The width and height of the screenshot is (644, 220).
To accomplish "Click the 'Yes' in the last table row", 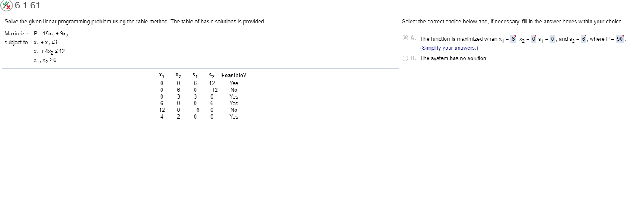I will 234,116.
